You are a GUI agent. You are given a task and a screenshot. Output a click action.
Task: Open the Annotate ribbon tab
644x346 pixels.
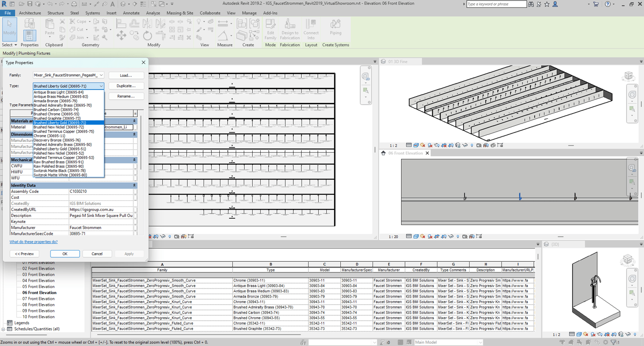point(131,13)
